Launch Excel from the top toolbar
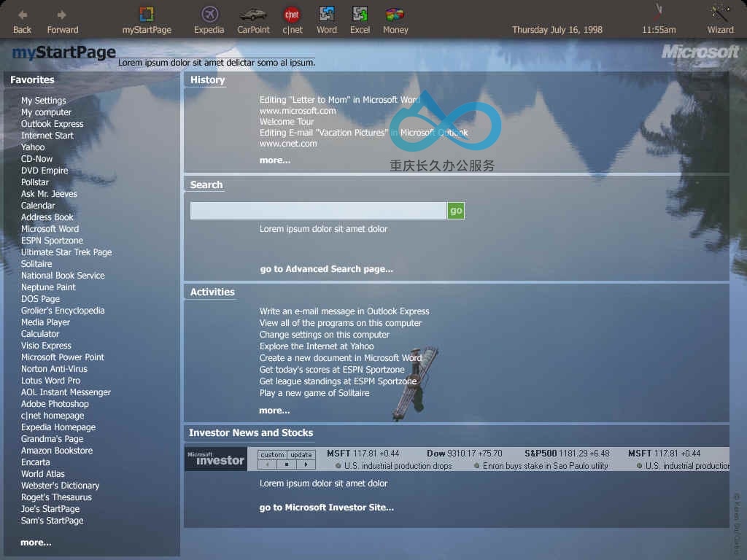 click(x=360, y=14)
